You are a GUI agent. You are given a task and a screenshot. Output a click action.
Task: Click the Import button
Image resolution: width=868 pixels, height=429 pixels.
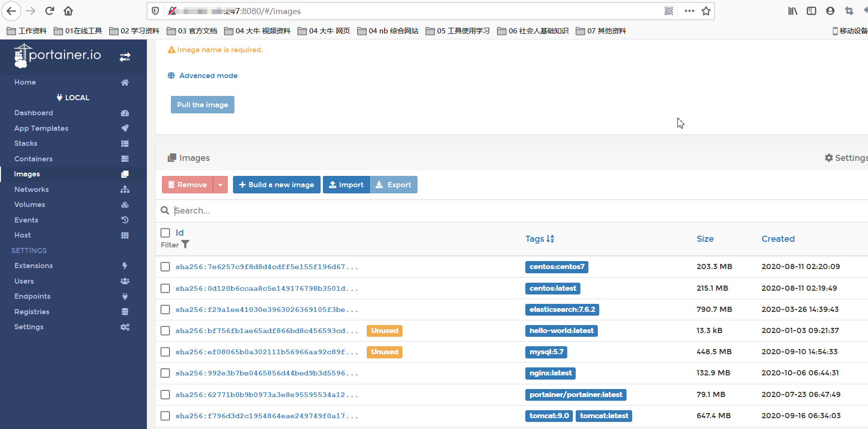pos(346,185)
